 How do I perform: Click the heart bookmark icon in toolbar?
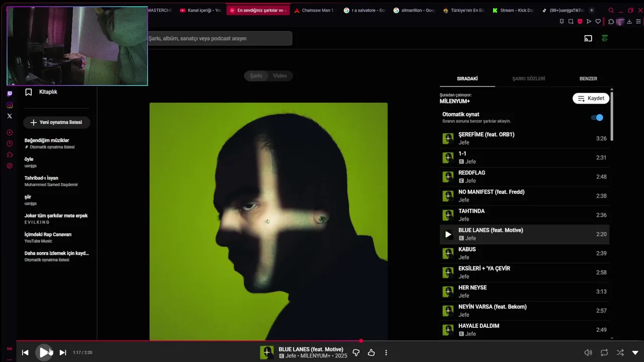598,21
